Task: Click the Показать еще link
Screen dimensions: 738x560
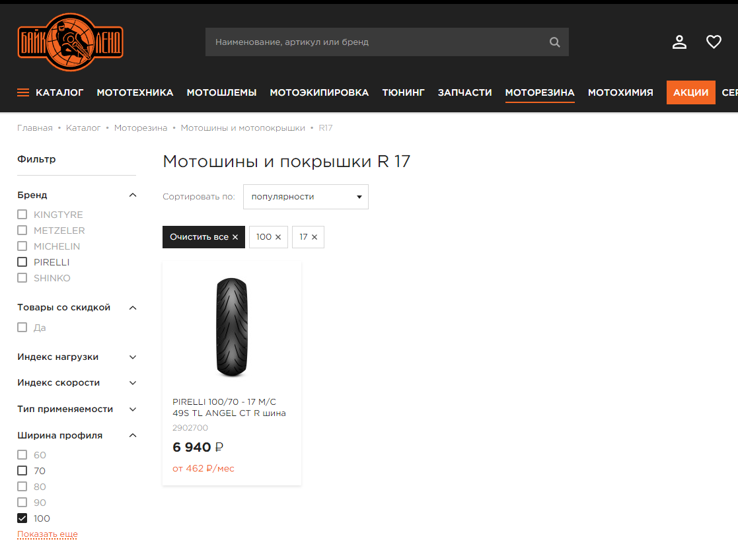Action: 48,534
